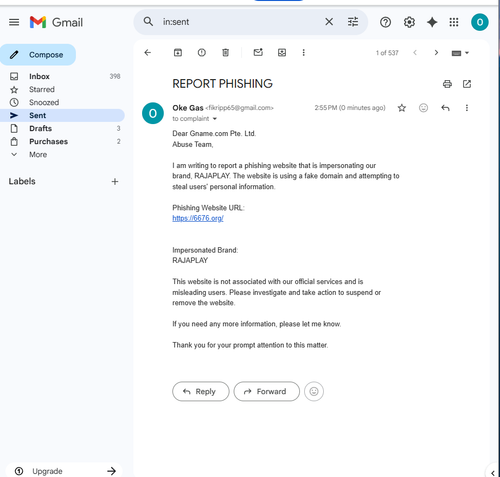Reply using the arrow icon near timestamp
This screenshot has width=500, height=477.
[445, 108]
